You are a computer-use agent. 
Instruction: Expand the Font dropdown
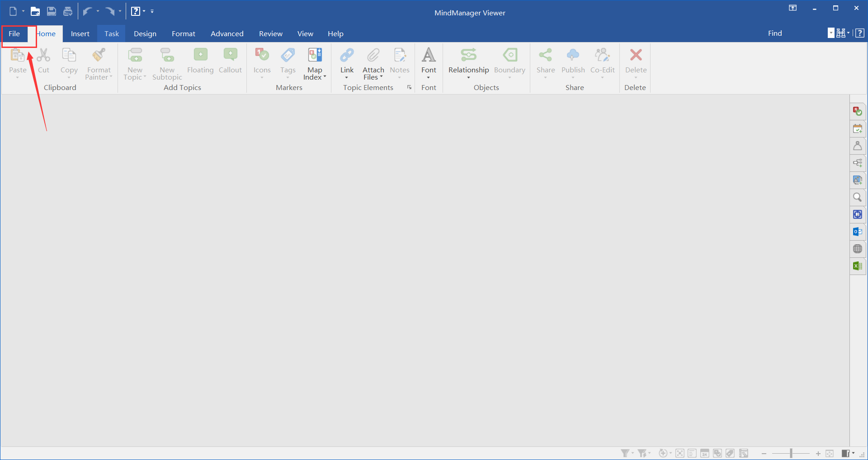(x=429, y=77)
